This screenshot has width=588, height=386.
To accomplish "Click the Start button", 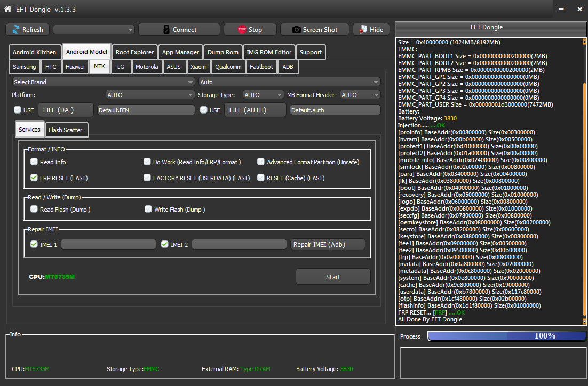I will pos(333,277).
